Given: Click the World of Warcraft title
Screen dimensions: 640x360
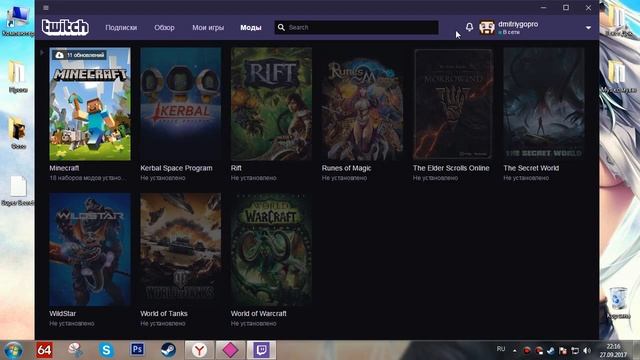Looking at the screenshot, I should coord(258,313).
